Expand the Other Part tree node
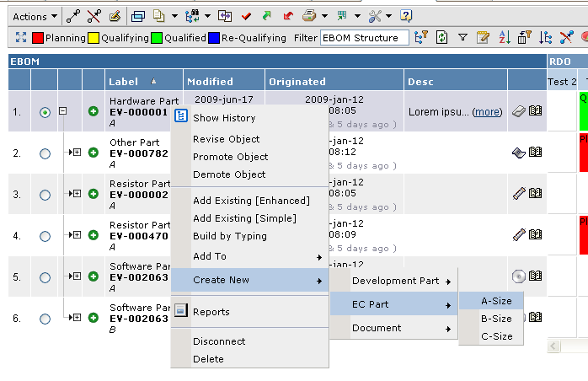588x381 pixels. [77, 152]
